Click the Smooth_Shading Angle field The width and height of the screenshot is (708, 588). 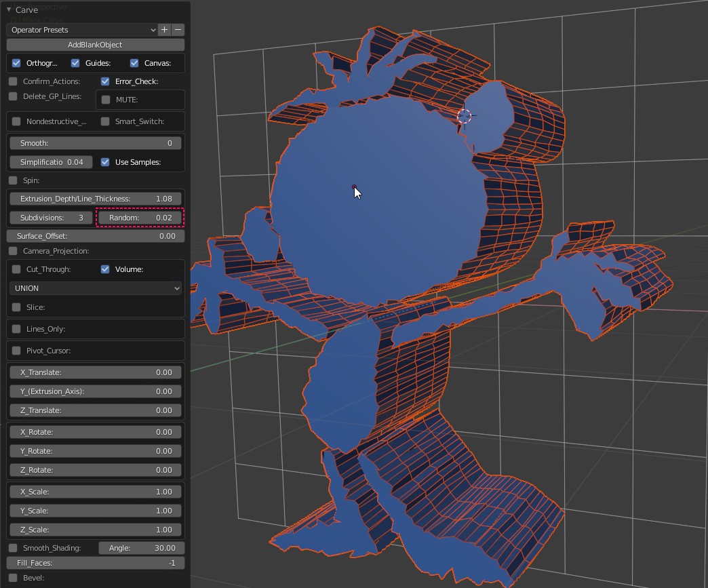click(x=141, y=548)
